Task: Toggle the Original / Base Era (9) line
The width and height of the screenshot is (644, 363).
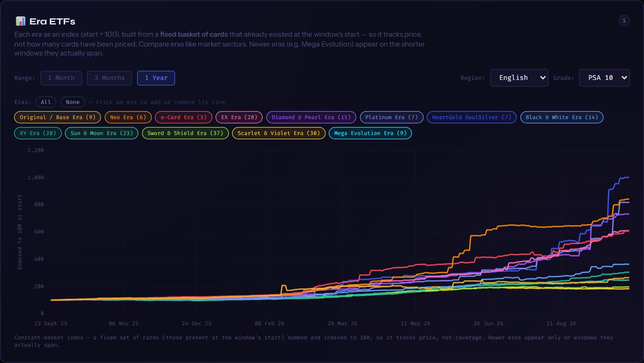Action: [58, 117]
